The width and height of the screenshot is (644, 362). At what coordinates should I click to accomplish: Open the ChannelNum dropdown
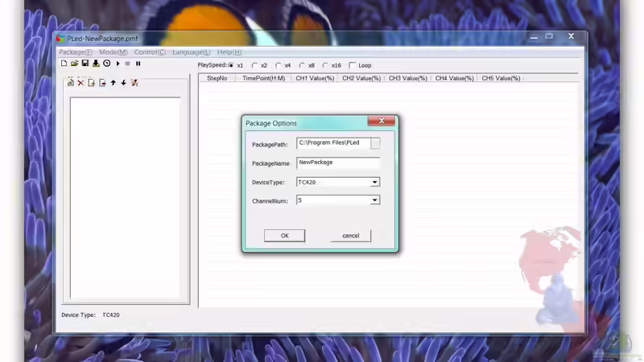pos(374,200)
